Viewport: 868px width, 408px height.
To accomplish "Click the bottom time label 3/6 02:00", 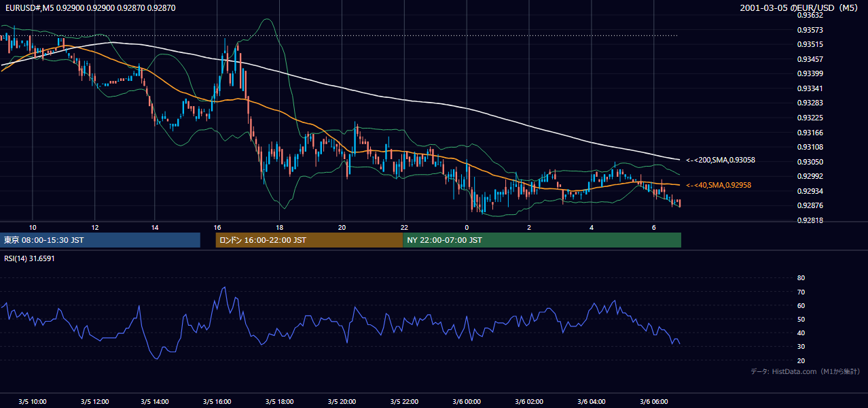I will [x=528, y=401].
